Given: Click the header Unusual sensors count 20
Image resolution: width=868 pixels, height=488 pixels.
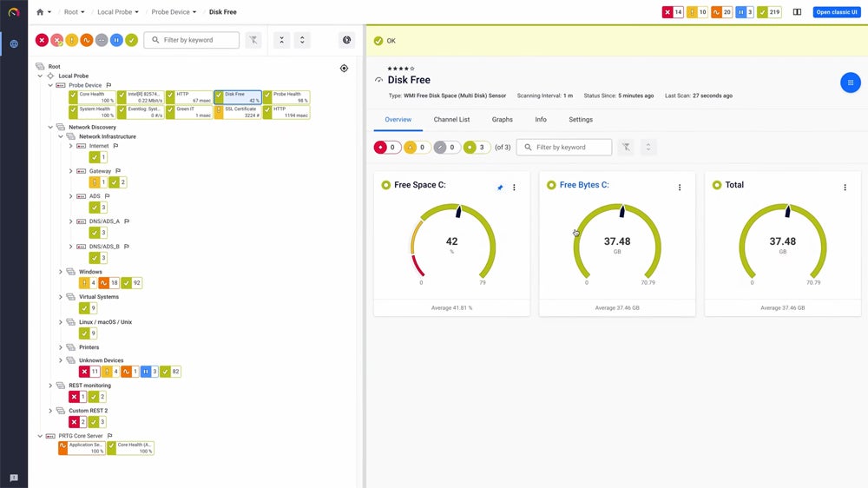Looking at the screenshot, I should pos(721,11).
